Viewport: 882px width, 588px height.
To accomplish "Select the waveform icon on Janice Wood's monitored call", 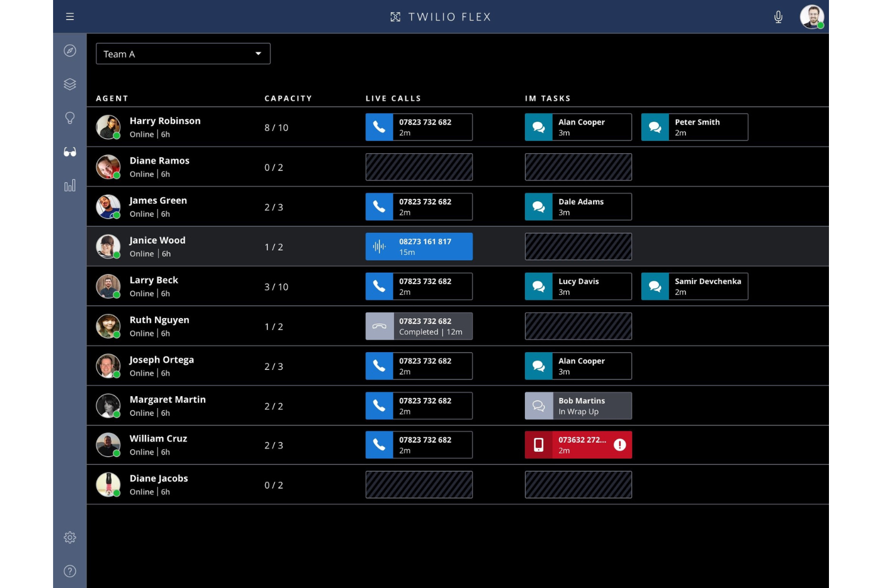I will point(380,246).
